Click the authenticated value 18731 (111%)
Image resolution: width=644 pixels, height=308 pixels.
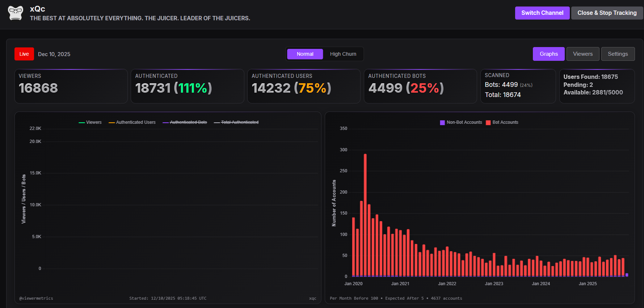point(174,88)
